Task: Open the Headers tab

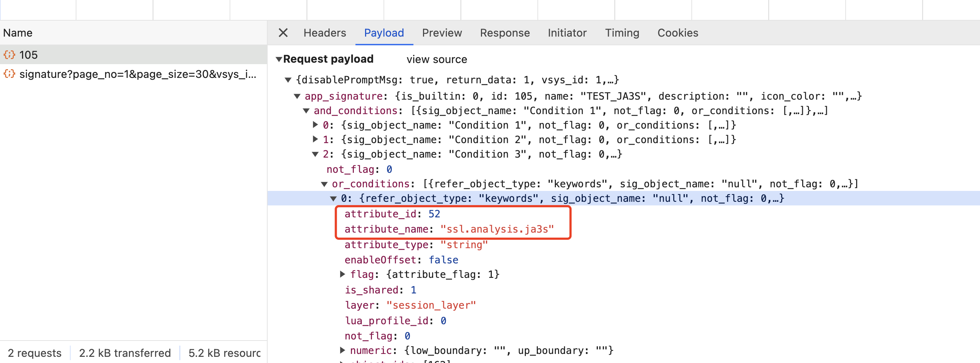Action: [324, 33]
